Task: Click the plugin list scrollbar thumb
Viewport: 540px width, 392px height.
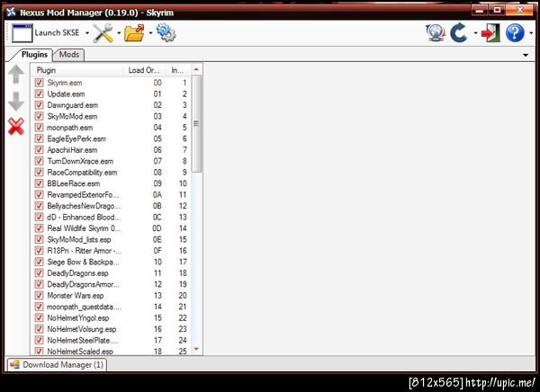Action: pyautogui.click(x=196, y=124)
